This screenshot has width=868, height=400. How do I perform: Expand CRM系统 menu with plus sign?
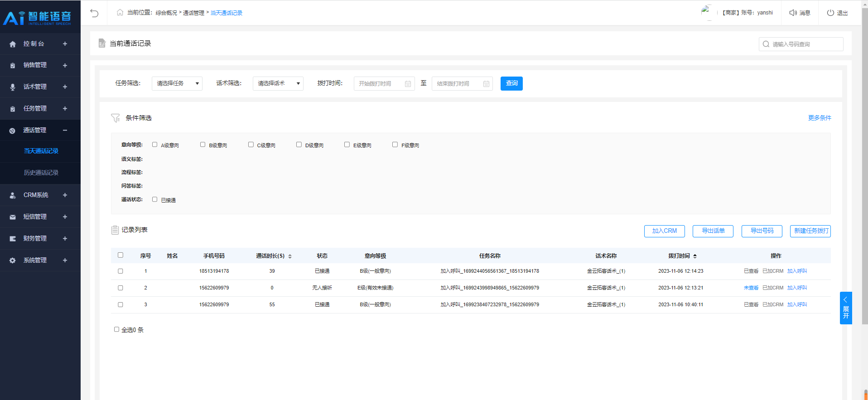pyautogui.click(x=65, y=195)
